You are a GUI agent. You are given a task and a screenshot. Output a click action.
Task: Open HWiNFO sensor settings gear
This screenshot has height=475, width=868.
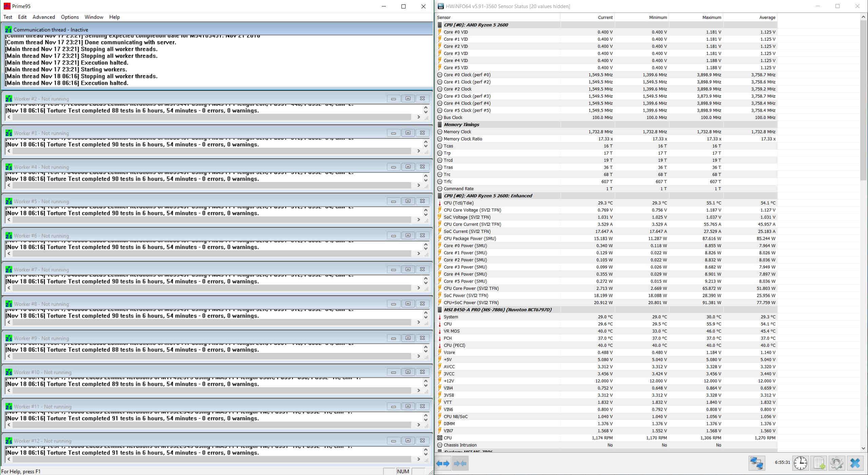tap(837, 463)
